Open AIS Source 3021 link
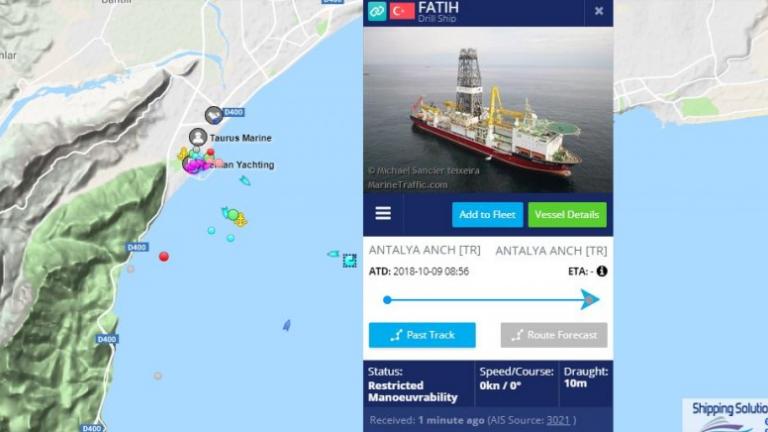The width and height of the screenshot is (768, 432). (x=558, y=420)
